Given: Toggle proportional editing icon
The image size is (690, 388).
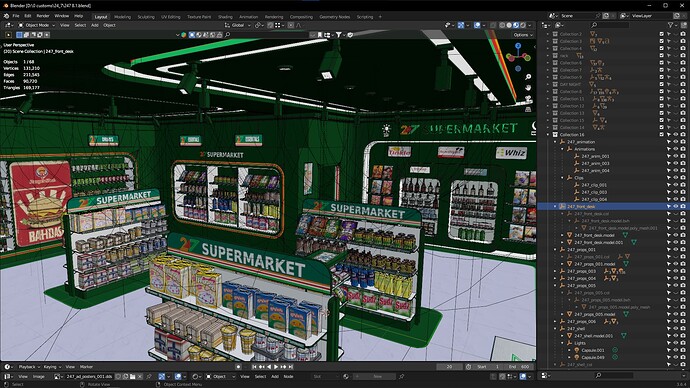Looking at the screenshot, I should coord(291,25).
